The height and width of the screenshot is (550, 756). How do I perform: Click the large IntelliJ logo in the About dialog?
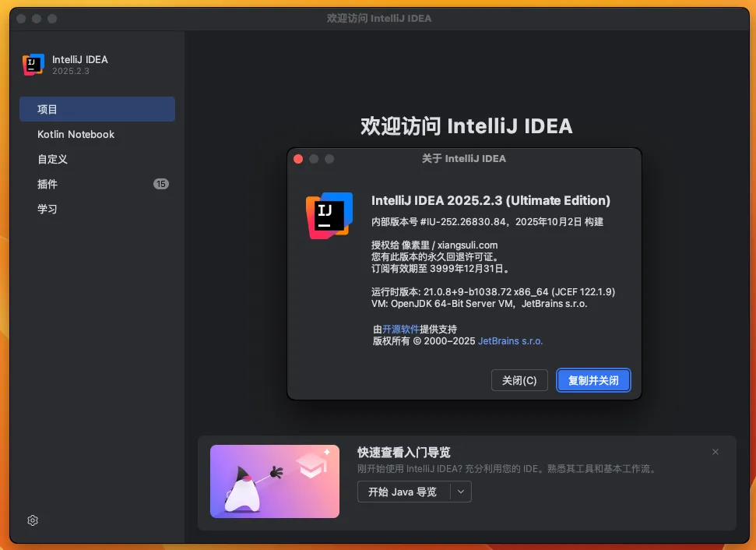[x=329, y=215]
